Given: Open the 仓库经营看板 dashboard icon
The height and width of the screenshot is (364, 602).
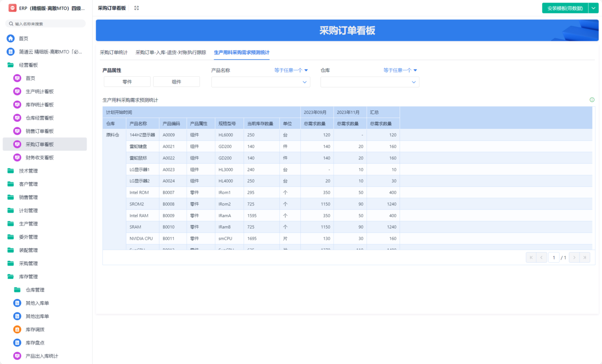Looking at the screenshot, I should (x=16, y=117).
